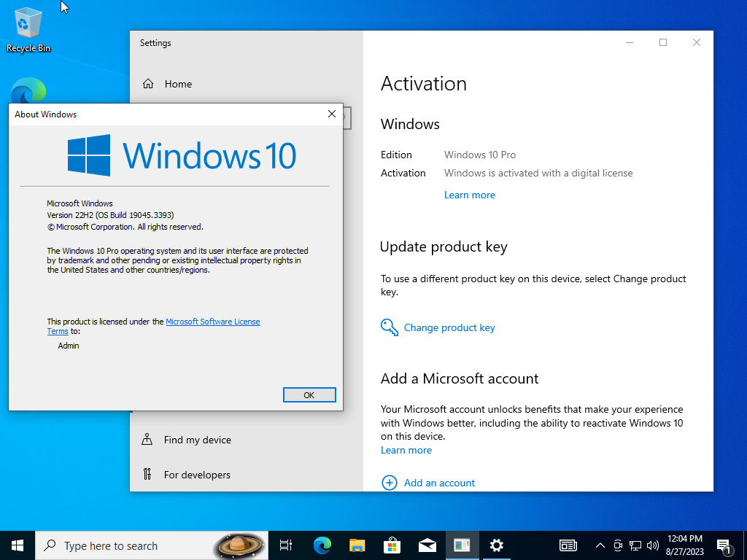Image resolution: width=747 pixels, height=560 pixels.
Task: Click Learn more under Activation status
Action: click(x=469, y=195)
